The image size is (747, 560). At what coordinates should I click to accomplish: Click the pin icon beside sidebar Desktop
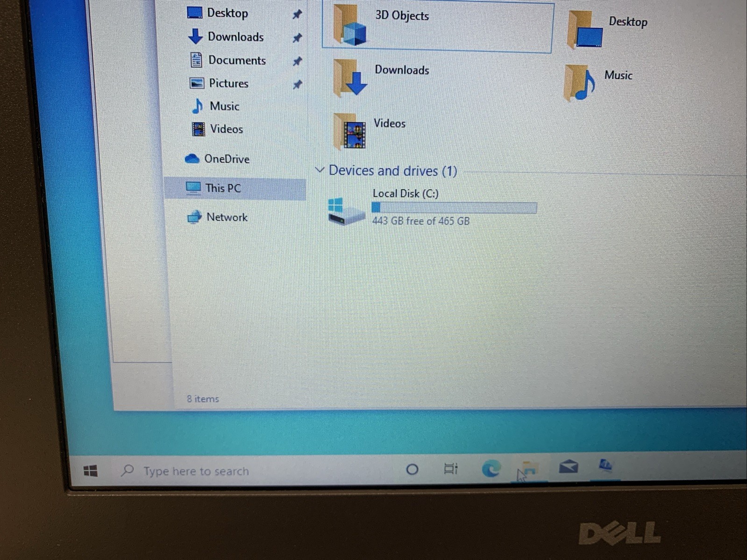tap(297, 14)
